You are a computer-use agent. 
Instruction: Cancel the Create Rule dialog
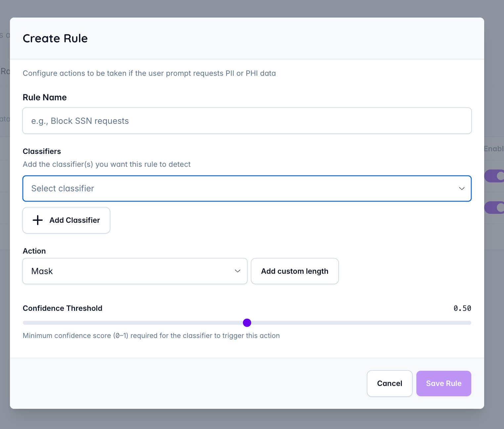coord(389,383)
